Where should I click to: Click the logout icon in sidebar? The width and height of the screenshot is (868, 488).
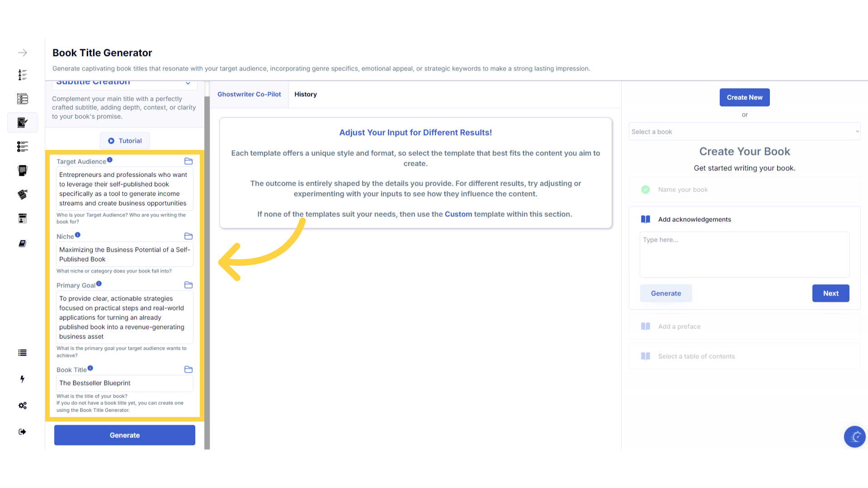(22, 432)
